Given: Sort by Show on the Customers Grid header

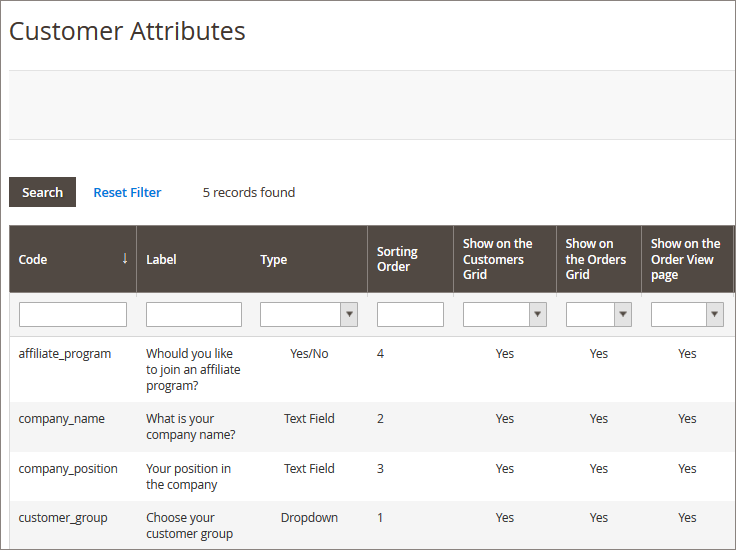Looking at the screenshot, I should (497, 259).
